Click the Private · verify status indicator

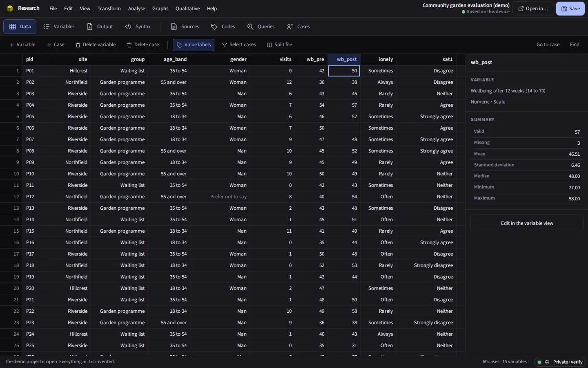point(560,362)
